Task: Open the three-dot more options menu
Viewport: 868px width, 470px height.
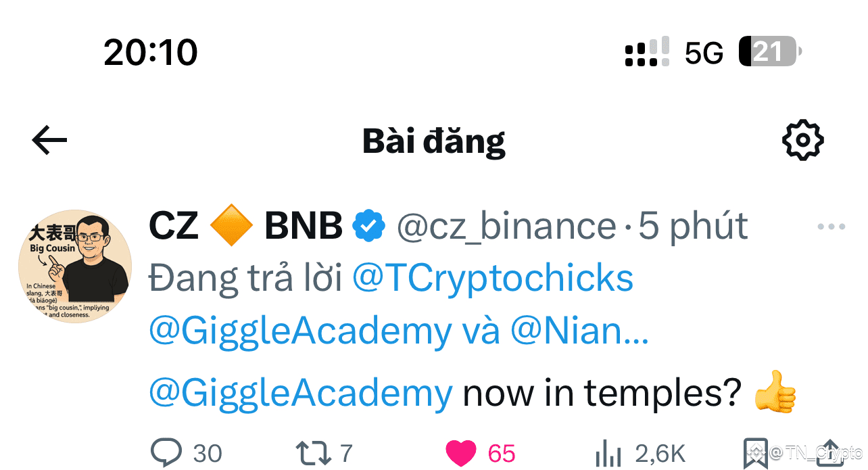Action: pos(831,227)
